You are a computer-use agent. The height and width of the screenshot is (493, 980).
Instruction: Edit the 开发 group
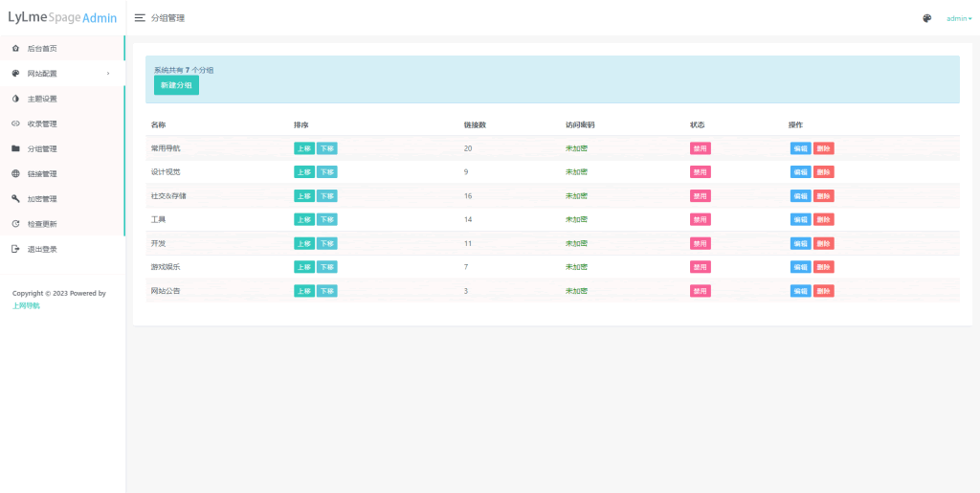click(x=799, y=243)
